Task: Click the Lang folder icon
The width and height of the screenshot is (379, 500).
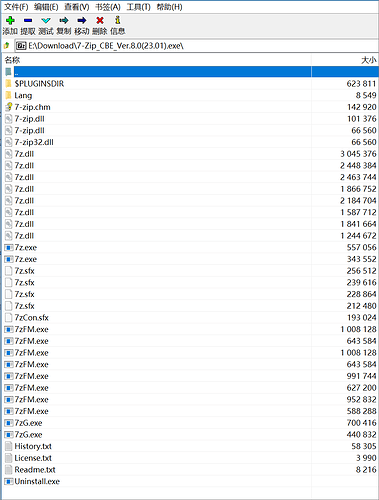Action: pyautogui.click(x=9, y=95)
